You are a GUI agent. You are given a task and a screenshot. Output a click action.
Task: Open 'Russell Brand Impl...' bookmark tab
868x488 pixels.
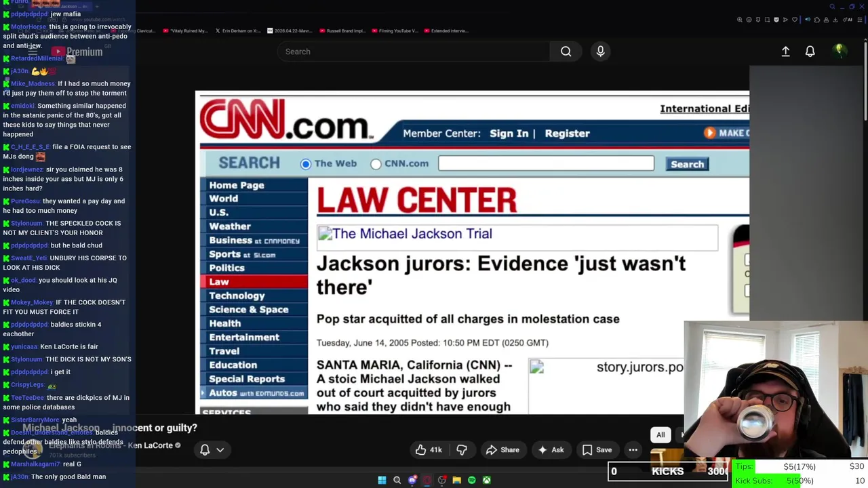(341, 30)
